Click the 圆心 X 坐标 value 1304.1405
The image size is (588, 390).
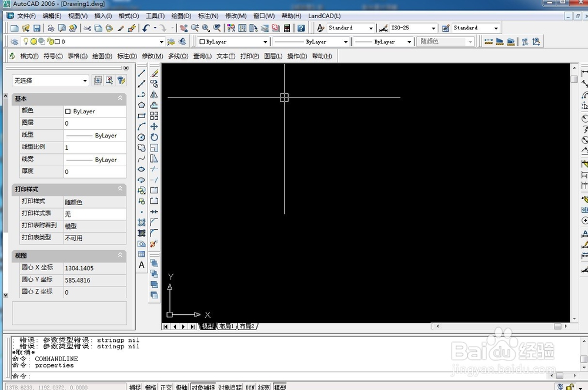(95, 268)
